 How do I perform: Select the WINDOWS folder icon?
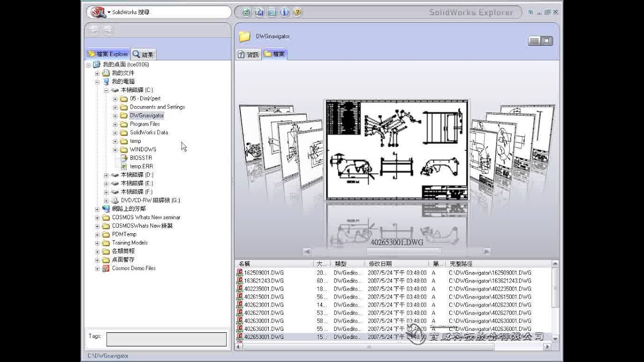(x=124, y=149)
